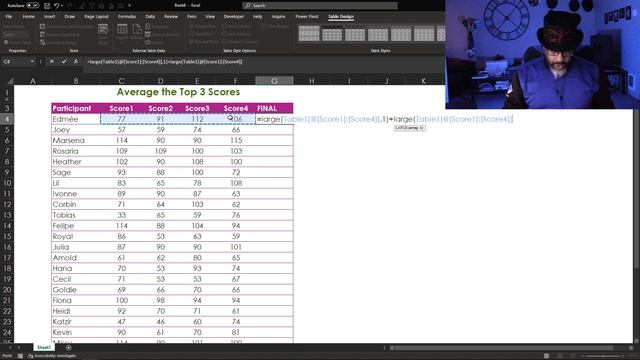The image size is (640, 360).
Task: Click Accessibility: Investigate in the status bar
Action: (x=52, y=356)
